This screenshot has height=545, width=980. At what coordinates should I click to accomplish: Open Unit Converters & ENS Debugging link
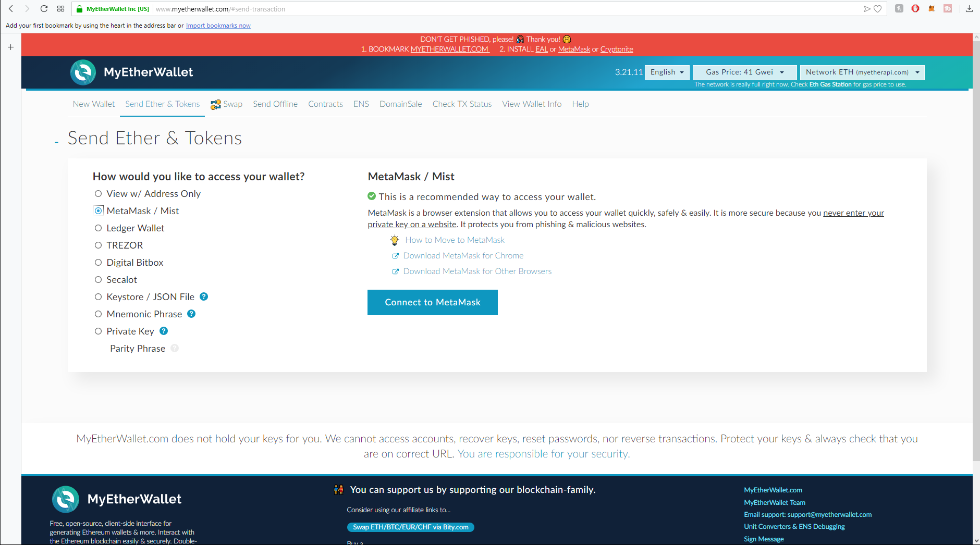tap(794, 527)
